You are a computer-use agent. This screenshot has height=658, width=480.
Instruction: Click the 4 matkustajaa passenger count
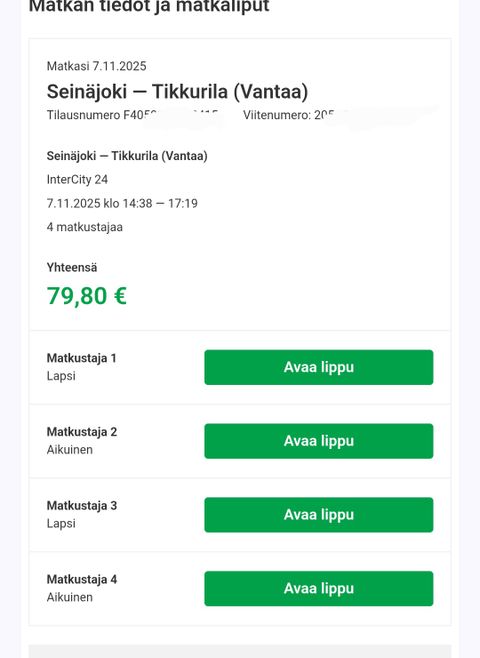pos(85,227)
